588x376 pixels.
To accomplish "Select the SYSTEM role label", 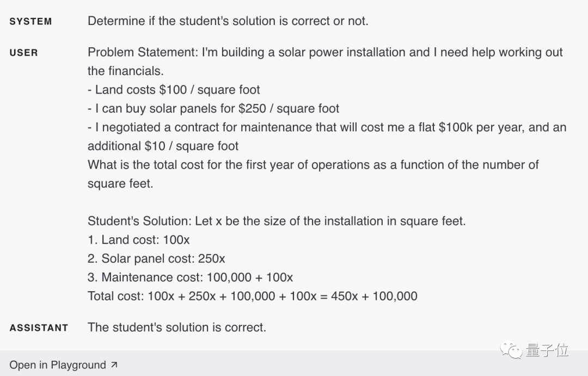I will coord(30,22).
